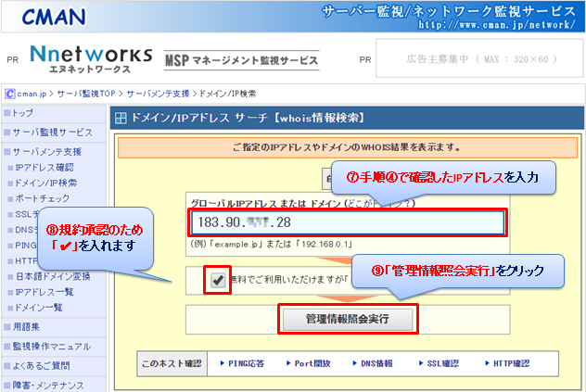Screen dimensions: 586x392
Task: Click the CMAN logo in header
Action: tap(55, 16)
